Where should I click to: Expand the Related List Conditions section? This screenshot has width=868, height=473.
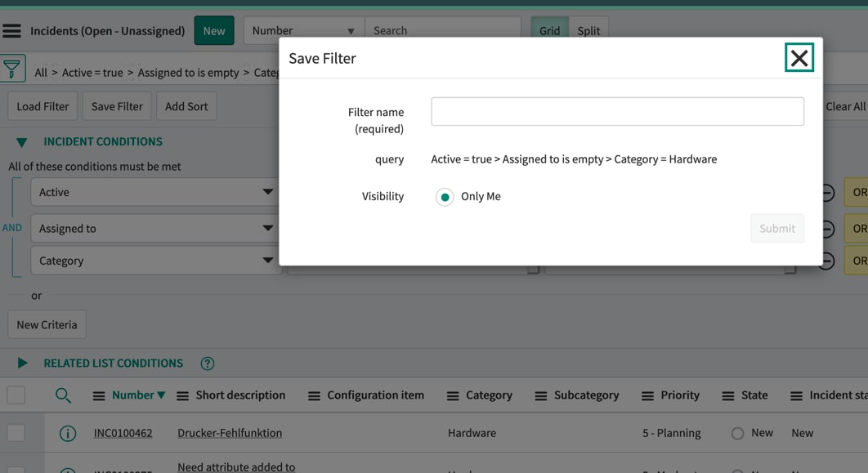pos(22,363)
